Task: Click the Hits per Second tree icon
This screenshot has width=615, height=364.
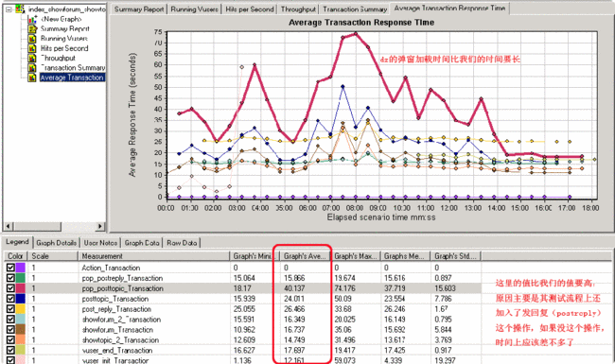Action: click(x=32, y=48)
